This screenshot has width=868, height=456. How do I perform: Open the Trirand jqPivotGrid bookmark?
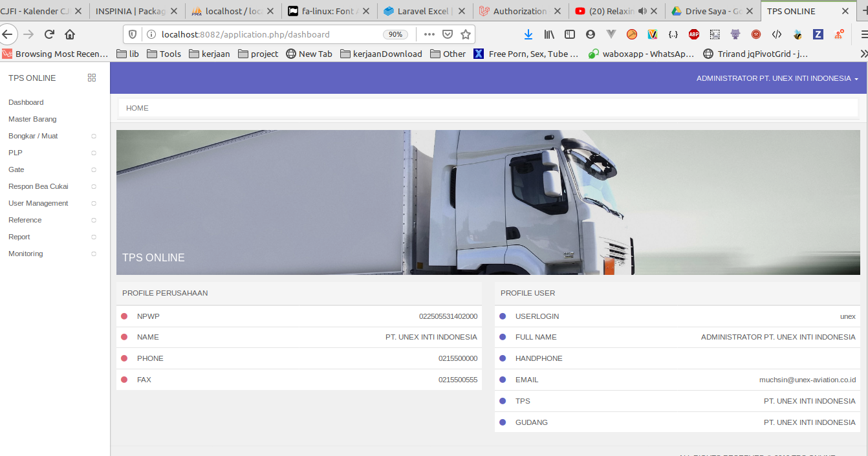[755, 54]
